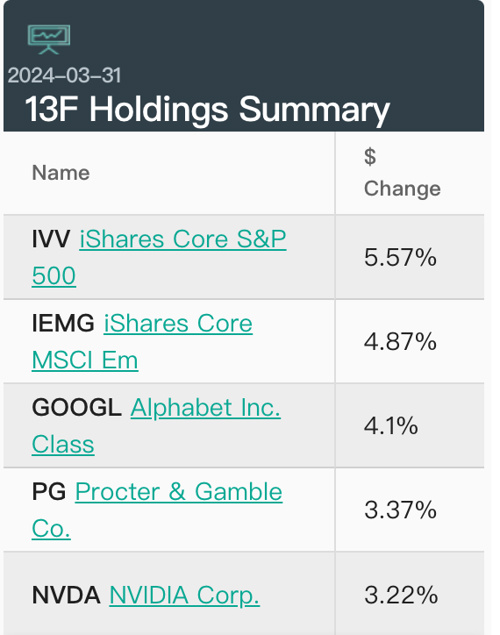Select the IVV ticker symbol

pos(51,239)
